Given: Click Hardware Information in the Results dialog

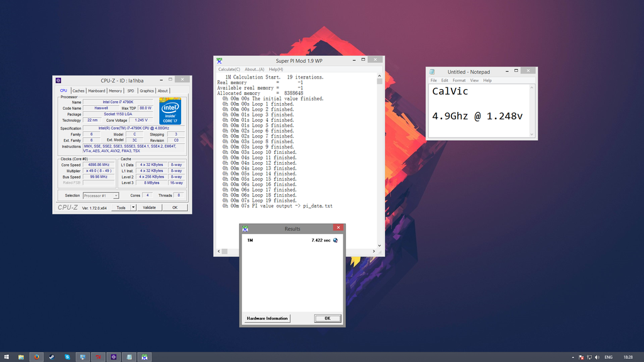Looking at the screenshot, I should coord(267,319).
